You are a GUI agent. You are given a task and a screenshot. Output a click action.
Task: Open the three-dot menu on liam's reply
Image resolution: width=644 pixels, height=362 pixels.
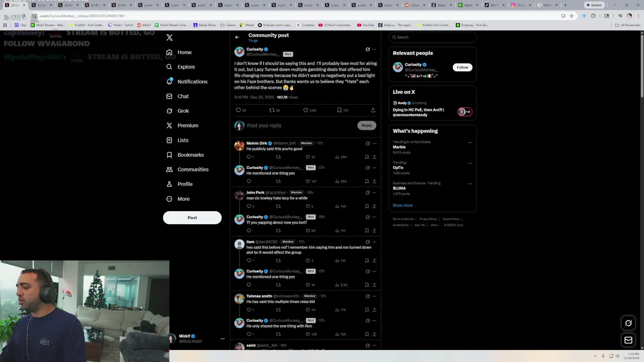374,242
